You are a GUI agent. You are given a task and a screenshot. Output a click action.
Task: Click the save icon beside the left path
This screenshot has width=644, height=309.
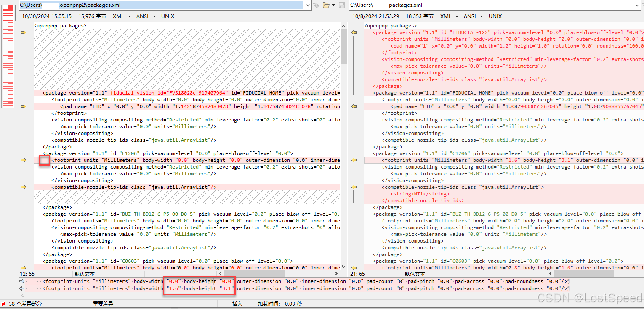pyautogui.click(x=342, y=5)
